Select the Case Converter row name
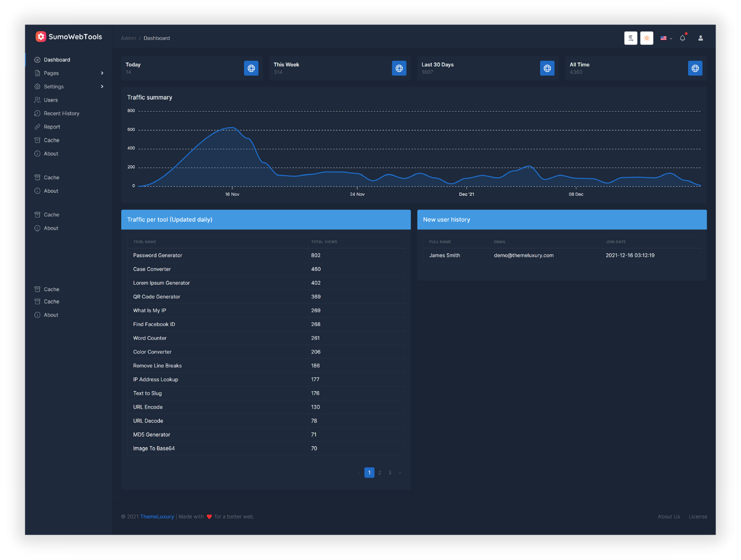Image resolution: width=741 pixels, height=560 pixels. [152, 269]
